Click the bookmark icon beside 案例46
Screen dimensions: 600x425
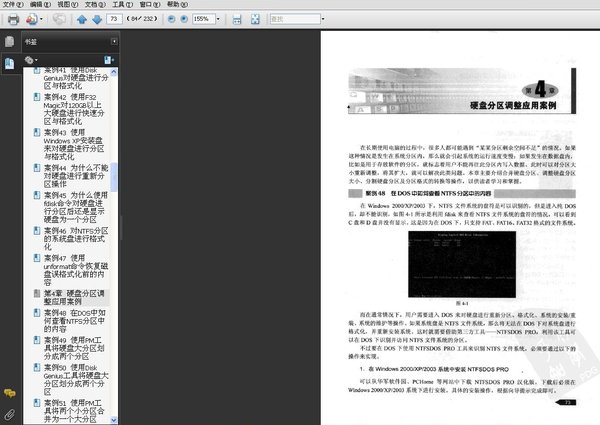click(37, 231)
